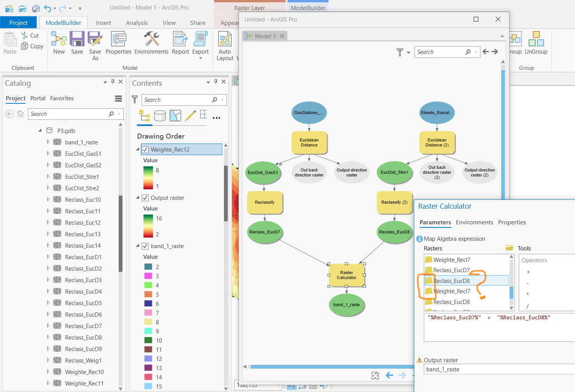Switch to the Analysis ribbon tab
The width and height of the screenshot is (575, 392).
[x=137, y=23]
